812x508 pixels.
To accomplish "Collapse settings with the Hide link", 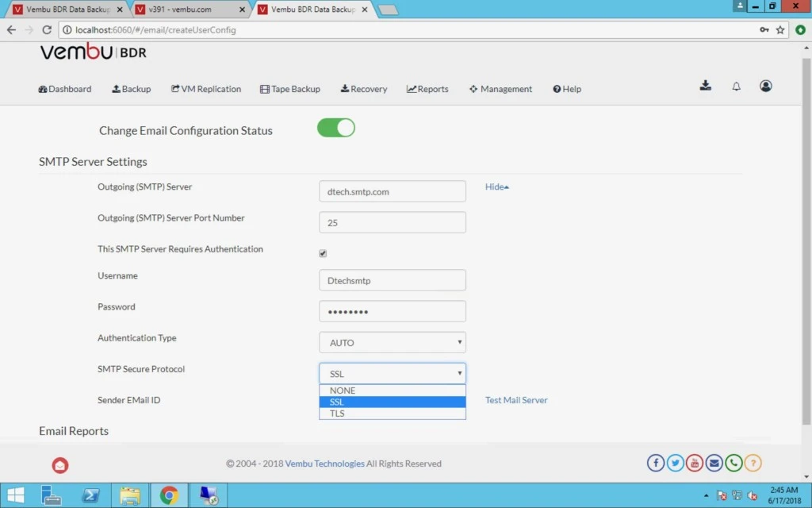I will click(x=496, y=187).
